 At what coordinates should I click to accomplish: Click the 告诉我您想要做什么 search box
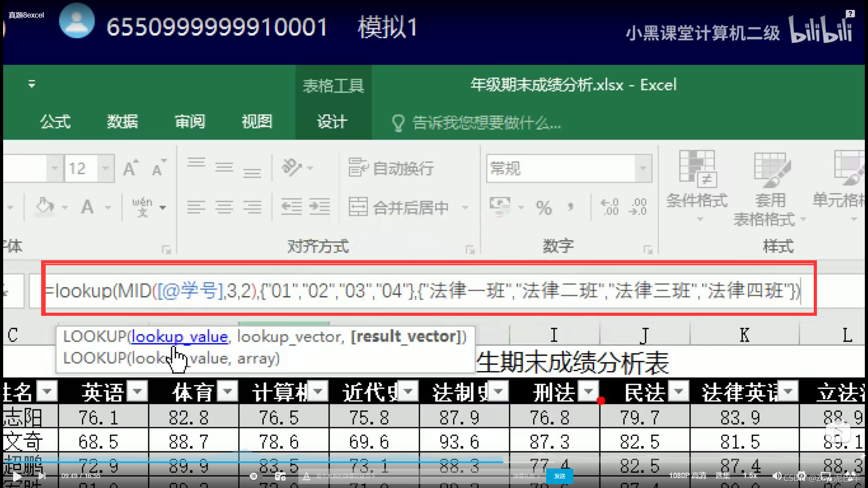point(476,122)
